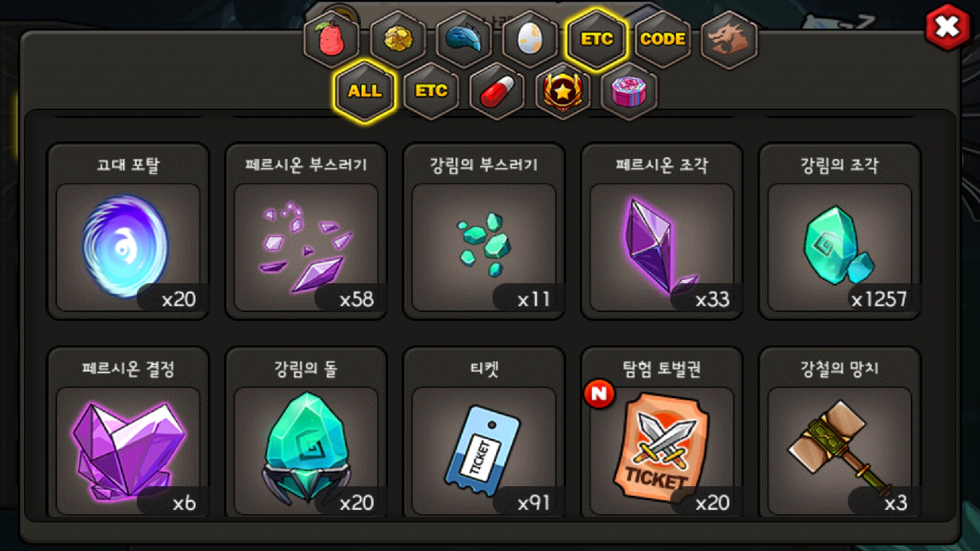Filter by pink gift box icon
This screenshot has height=551, width=980.
click(x=629, y=91)
